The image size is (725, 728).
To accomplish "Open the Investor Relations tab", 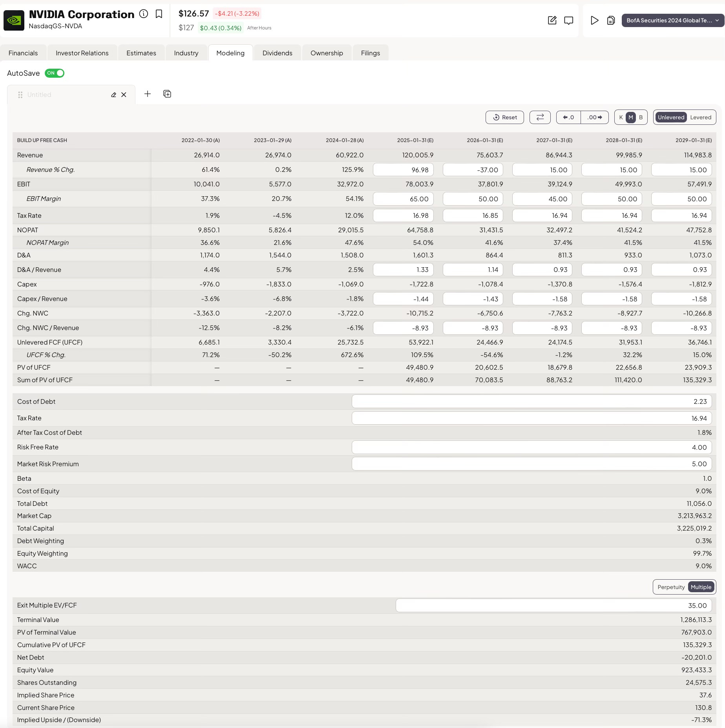I will coord(82,53).
